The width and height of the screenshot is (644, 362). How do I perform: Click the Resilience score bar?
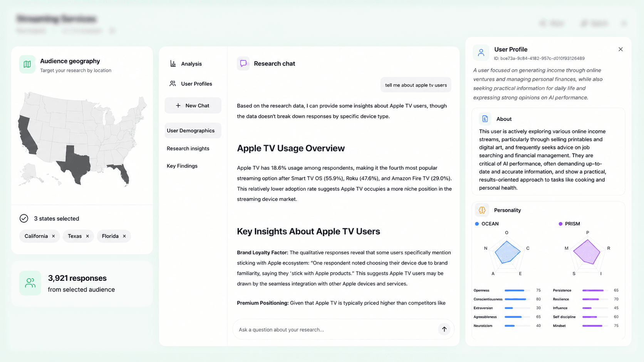click(x=595, y=299)
